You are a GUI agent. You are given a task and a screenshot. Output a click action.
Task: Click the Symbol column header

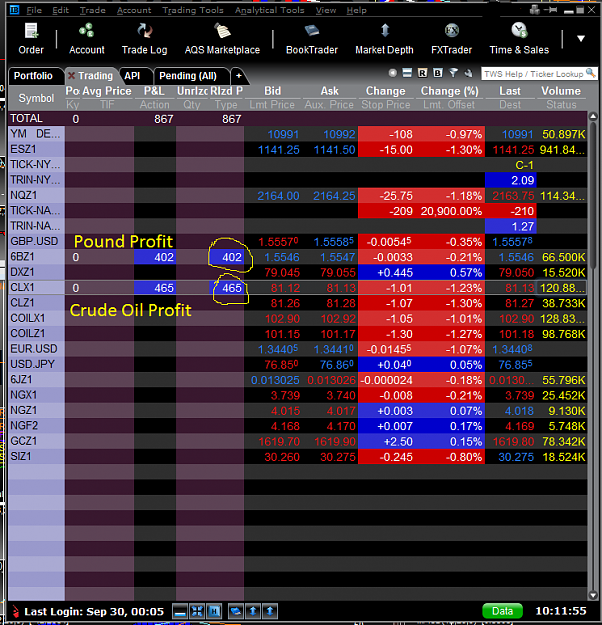pyautogui.click(x=36, y=98)
